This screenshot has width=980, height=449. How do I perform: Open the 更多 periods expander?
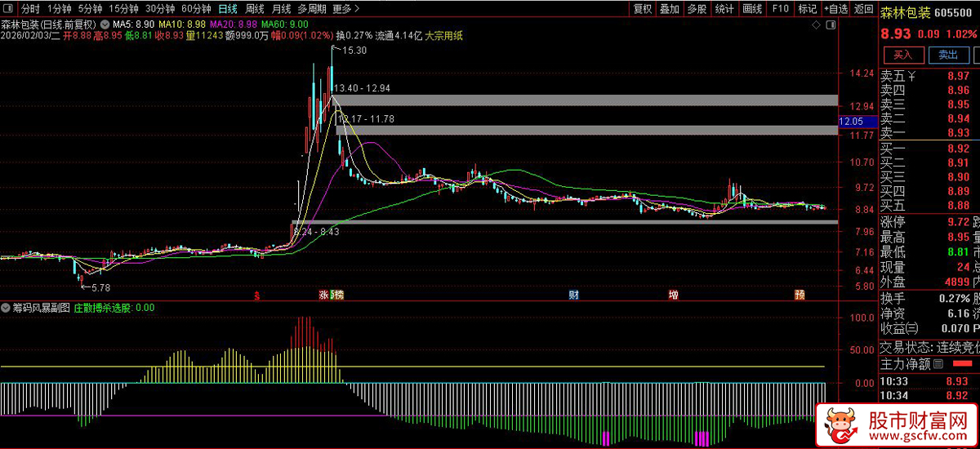coord(346,9)
